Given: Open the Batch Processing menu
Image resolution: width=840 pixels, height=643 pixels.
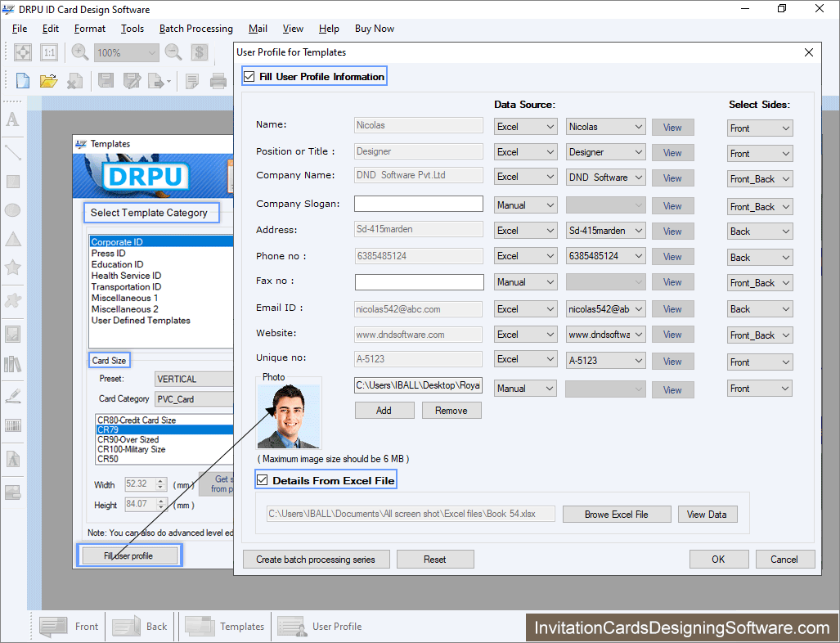Looking at the screenshot, I should pyautogui.click(x=195, y=28).
